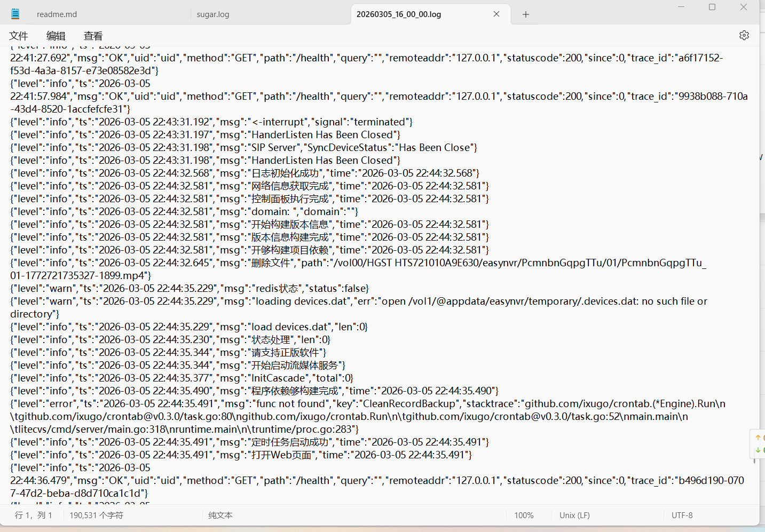Image resolution: width=765 pixels, height=532 pixels.
Task: Minimize the Notepad window
Action: 681,7
